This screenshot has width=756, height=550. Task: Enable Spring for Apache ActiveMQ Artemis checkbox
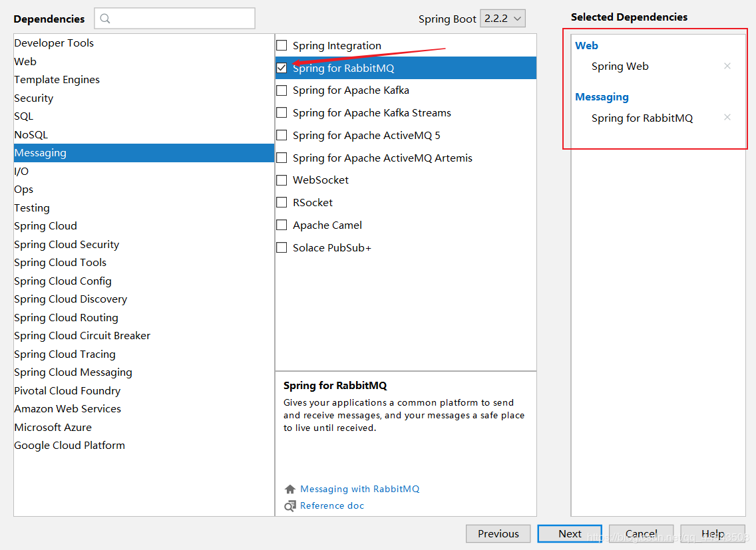(282, 158)
